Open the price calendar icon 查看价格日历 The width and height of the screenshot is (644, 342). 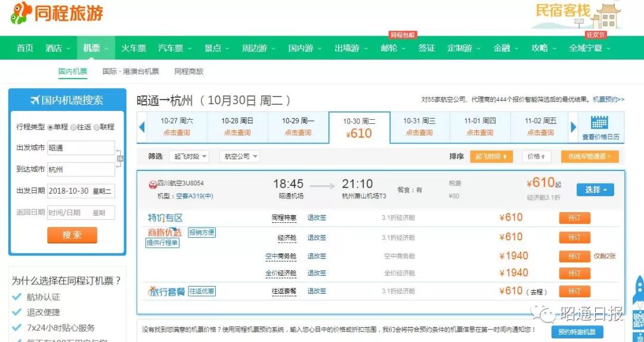[x=600, y=128]
